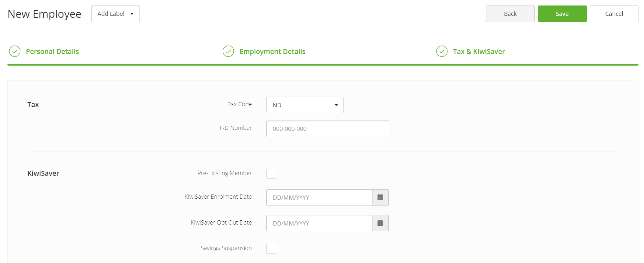Click the KiwiSaver Enrolment Date input

319,197
